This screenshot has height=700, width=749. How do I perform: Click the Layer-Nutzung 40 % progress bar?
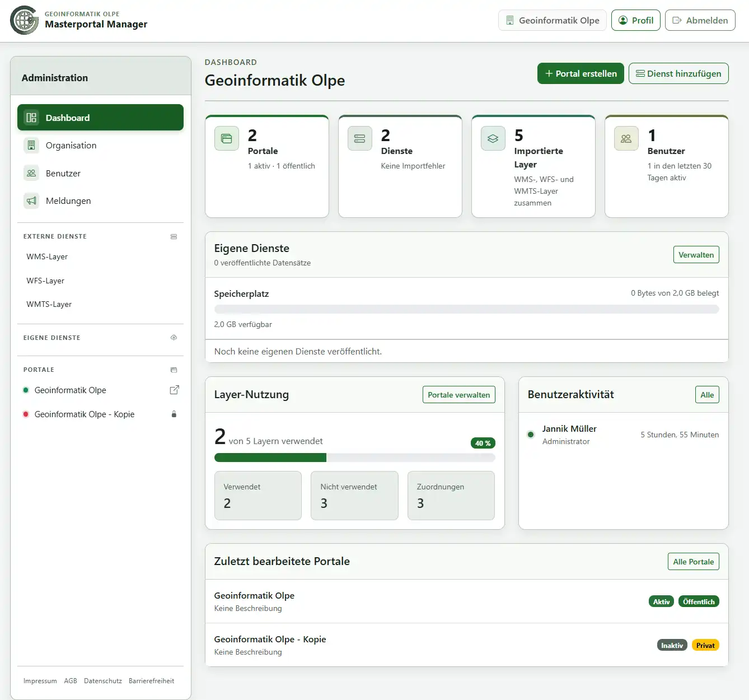click(354, 458)
